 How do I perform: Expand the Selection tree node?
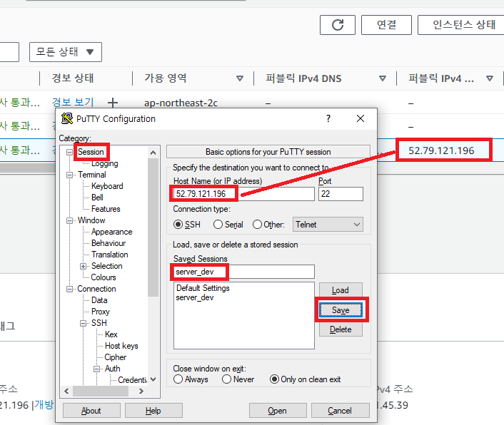point(83,266)
